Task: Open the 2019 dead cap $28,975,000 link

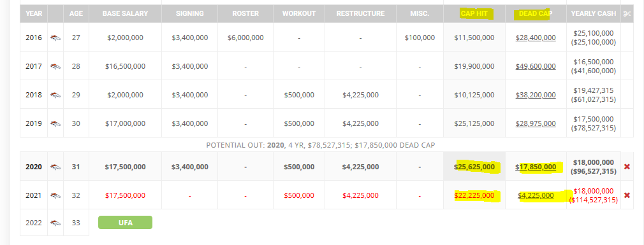Action: click(536, 123)
